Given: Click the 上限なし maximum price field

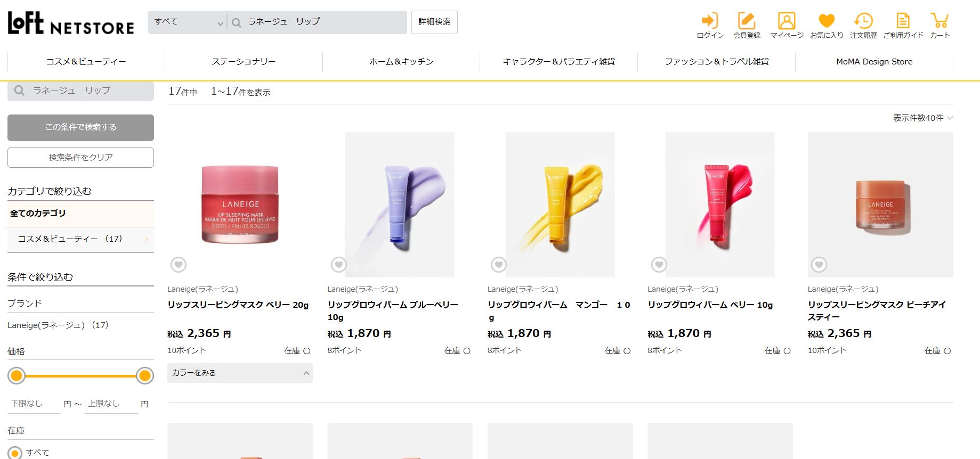Looking at the screenshot, I should pyautogui.click(x=111, y=404).
